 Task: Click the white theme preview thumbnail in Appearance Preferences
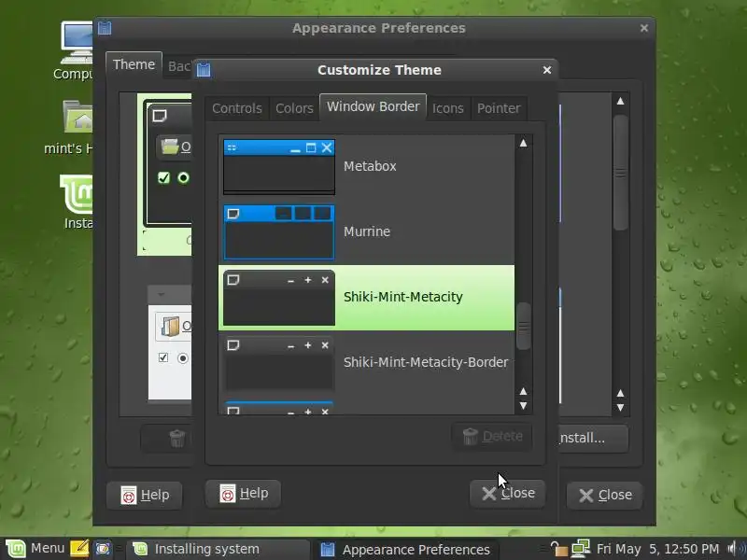point(170,343)
